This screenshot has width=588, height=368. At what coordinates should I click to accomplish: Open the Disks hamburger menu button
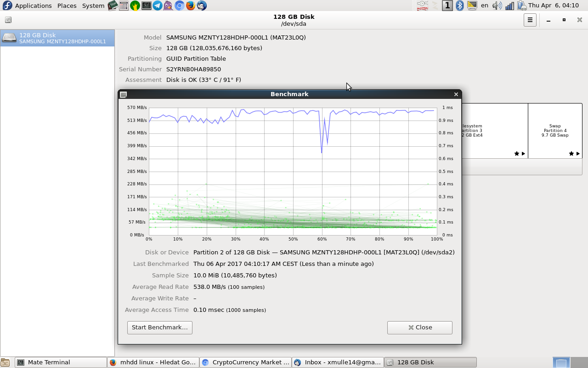tap(530, 20)
